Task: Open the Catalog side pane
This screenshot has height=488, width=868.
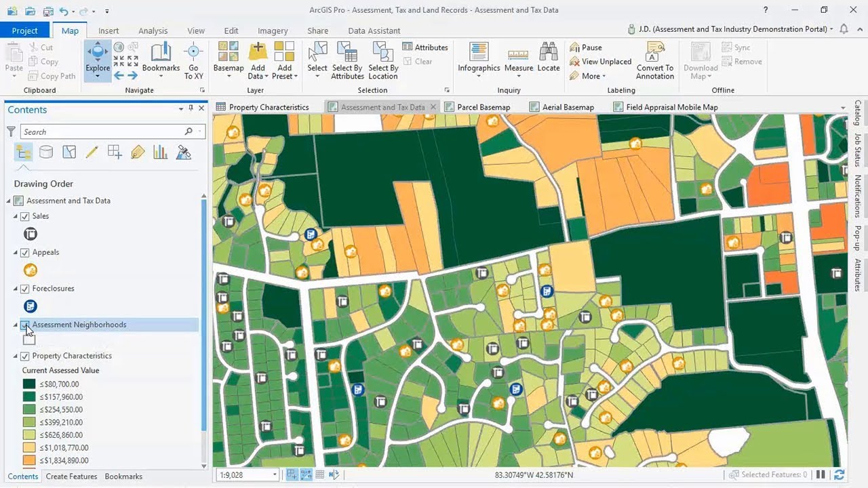Action: tap(858, 114)
